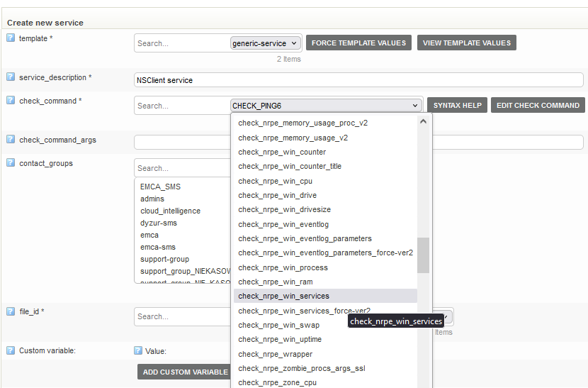Choose check_nrpe_win_cpu option
Image resolution: width=588 pixels, height=388 pixels.
click(277, 181)
